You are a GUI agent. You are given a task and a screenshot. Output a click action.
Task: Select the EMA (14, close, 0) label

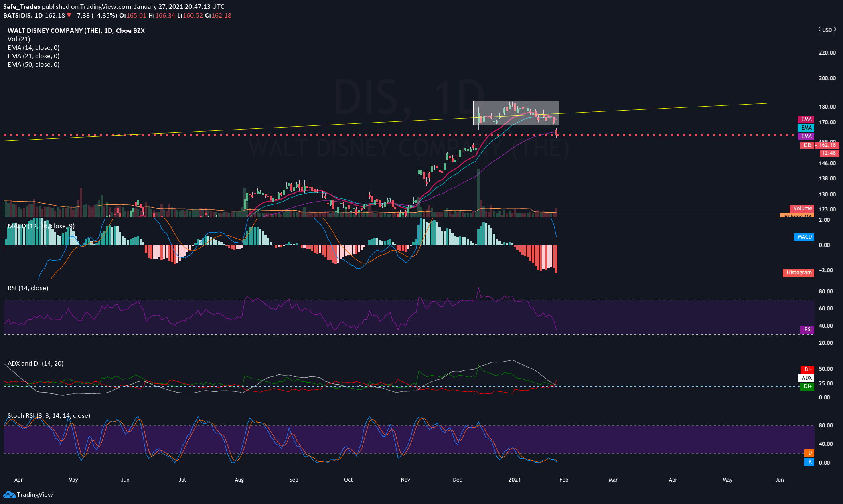tap(34, 47)
